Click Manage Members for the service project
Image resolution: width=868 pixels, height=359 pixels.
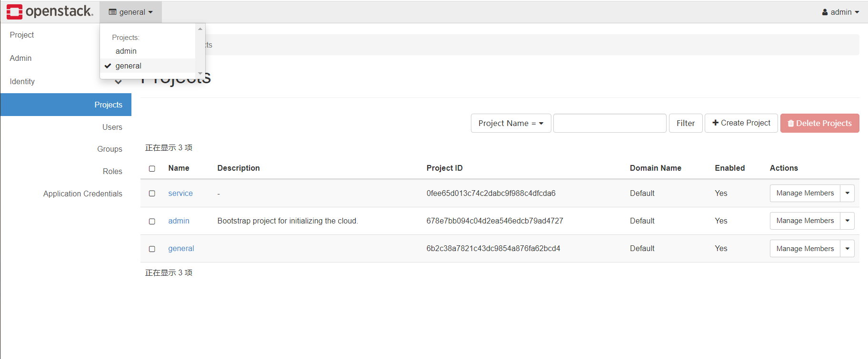pos(805,193)
